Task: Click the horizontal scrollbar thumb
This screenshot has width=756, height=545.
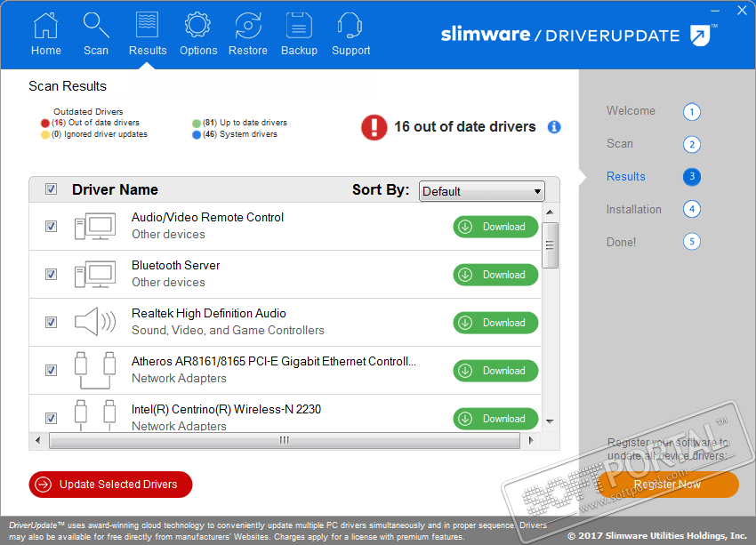Action: [x=285, y=440]
